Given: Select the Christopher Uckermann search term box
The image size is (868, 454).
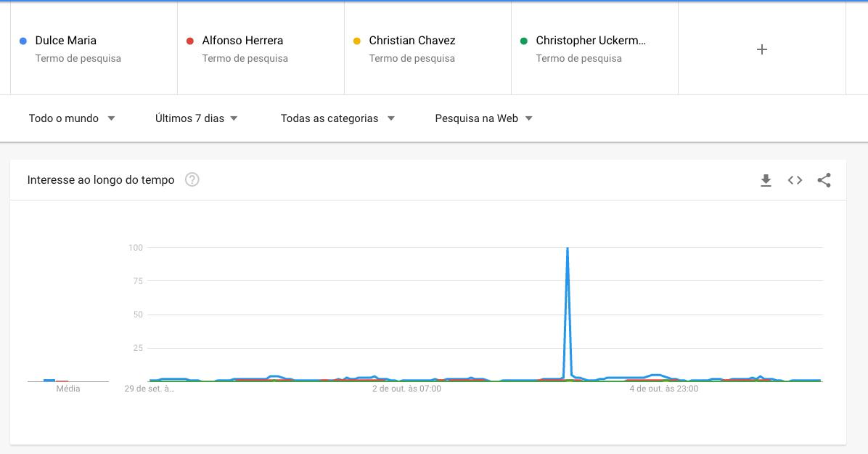Looking at the screenshot, I should (591, 41).
